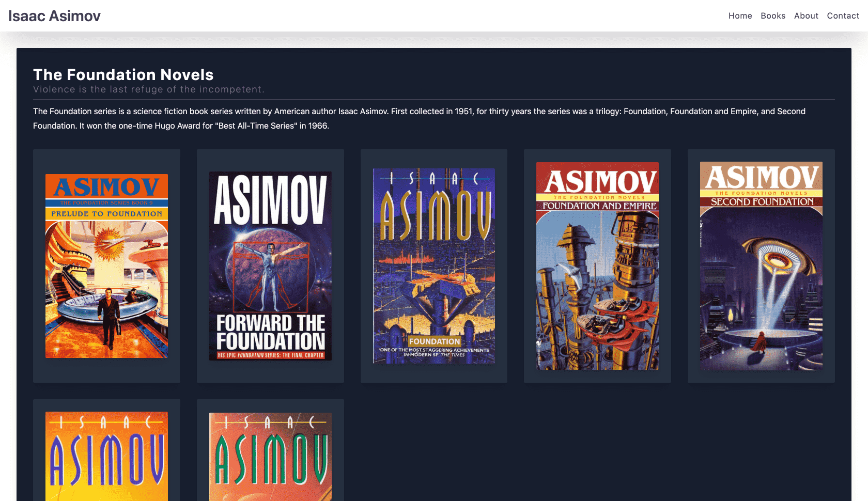Select the Prelude to Foundation book cover
The image size is (868, 501).
point(106,266)
